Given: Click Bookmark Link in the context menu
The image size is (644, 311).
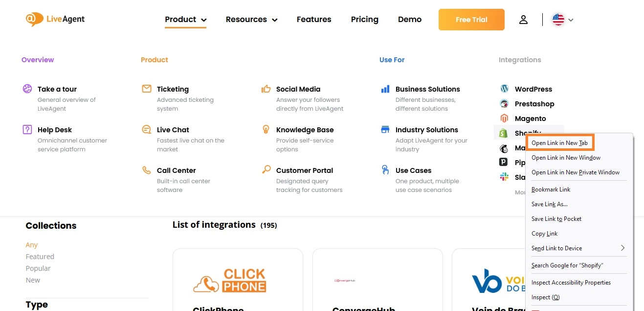Looking at the screenshot, I should (551, 189).
